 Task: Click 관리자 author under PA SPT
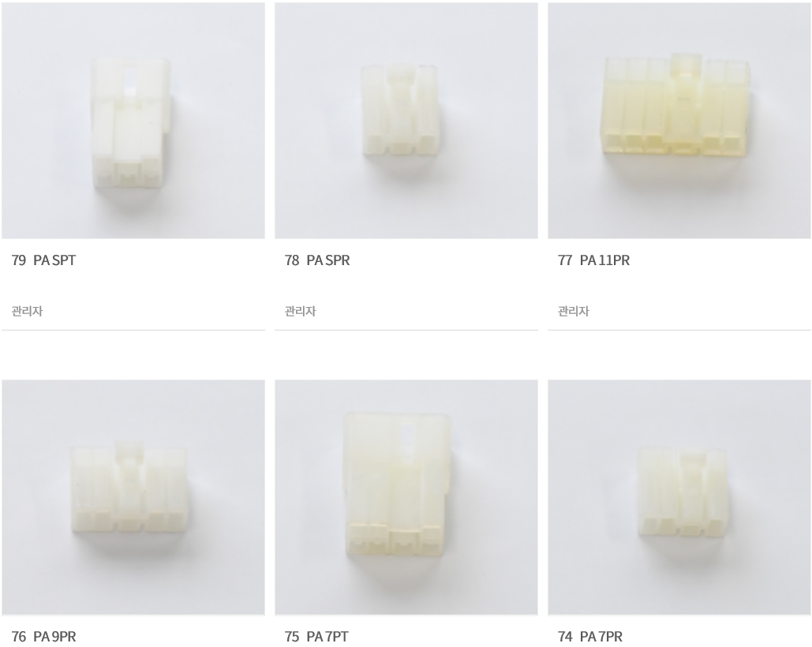(x=27, y=311)
